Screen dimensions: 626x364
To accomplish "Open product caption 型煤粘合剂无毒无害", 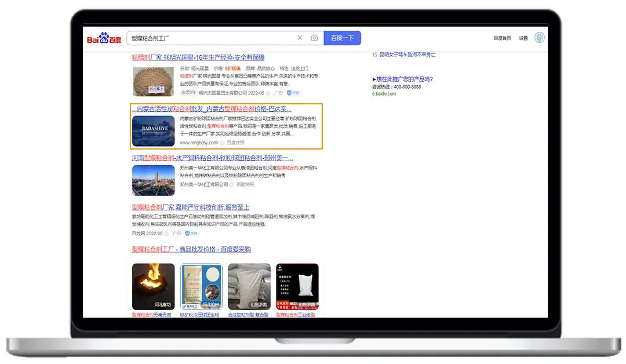I will tap(152, 315).
